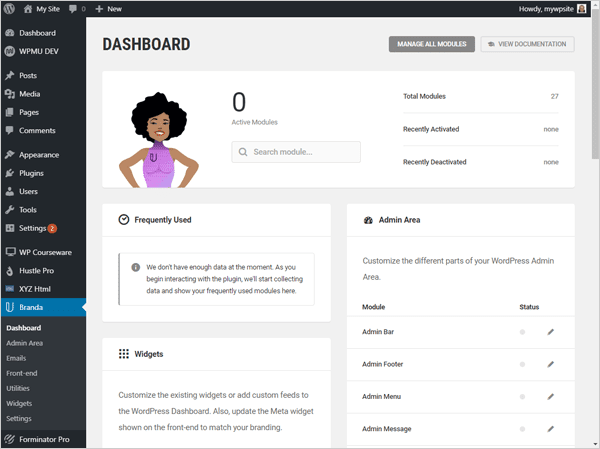The width and height of the screenshot is (600, 449).
Task: Open the comments bubble icon in admin bar
Action: point(73,9)
